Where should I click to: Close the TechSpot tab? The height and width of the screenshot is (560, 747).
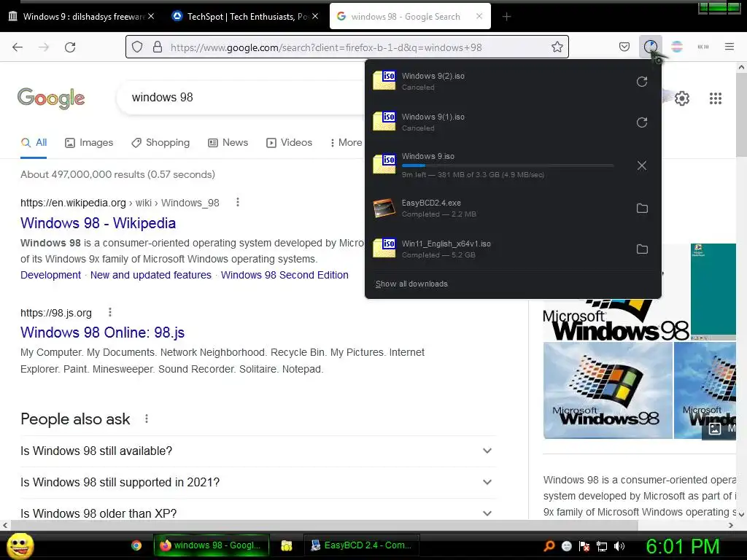pos(315,16)
